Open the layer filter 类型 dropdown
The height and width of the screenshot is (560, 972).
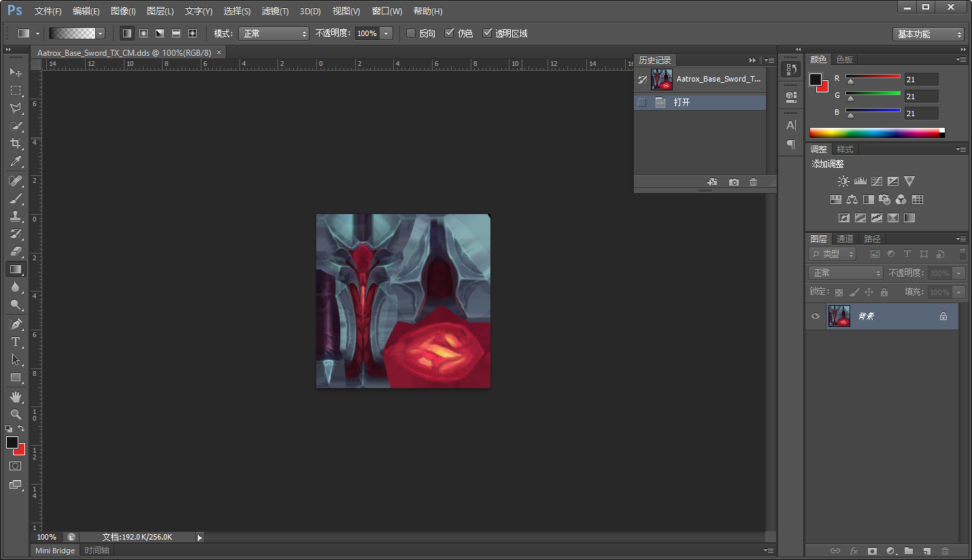pyautogui.click(x=832, y=254)
